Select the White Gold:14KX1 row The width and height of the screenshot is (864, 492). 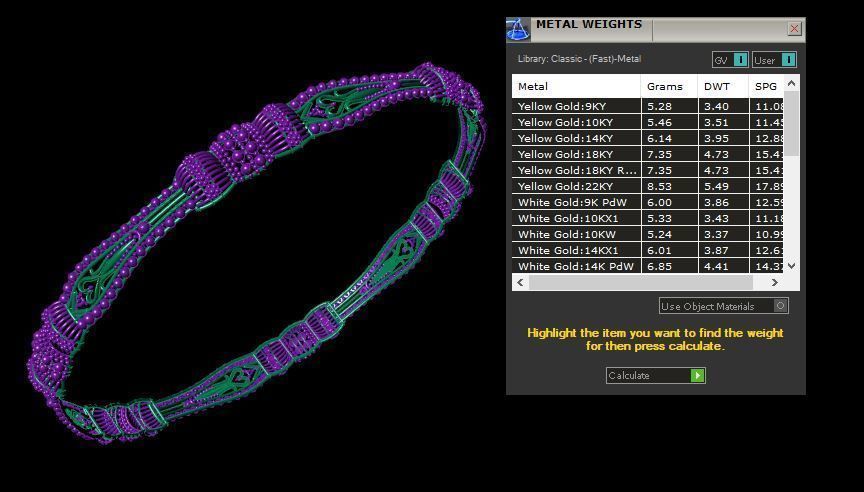[648, 250]
